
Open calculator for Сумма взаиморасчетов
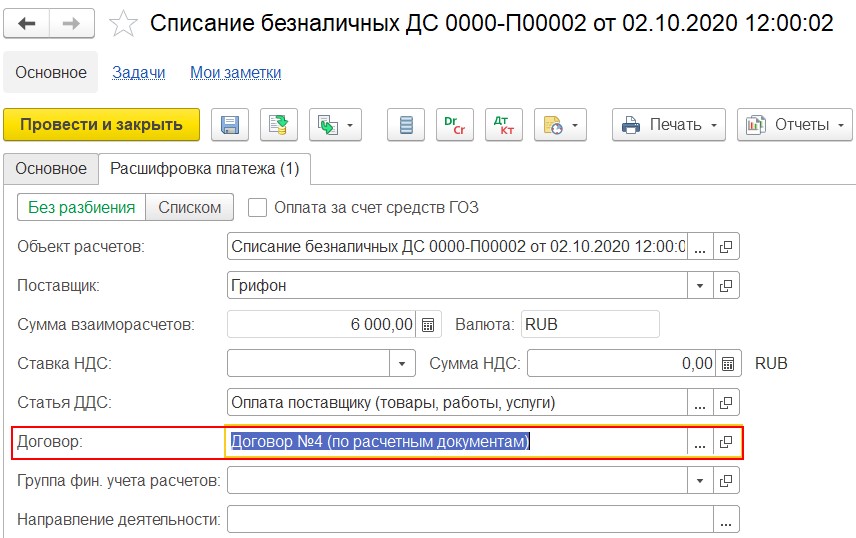[428, 325]
